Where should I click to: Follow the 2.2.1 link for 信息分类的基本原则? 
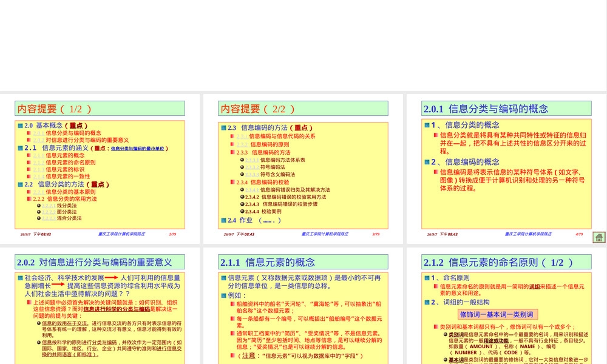(39, 192)
